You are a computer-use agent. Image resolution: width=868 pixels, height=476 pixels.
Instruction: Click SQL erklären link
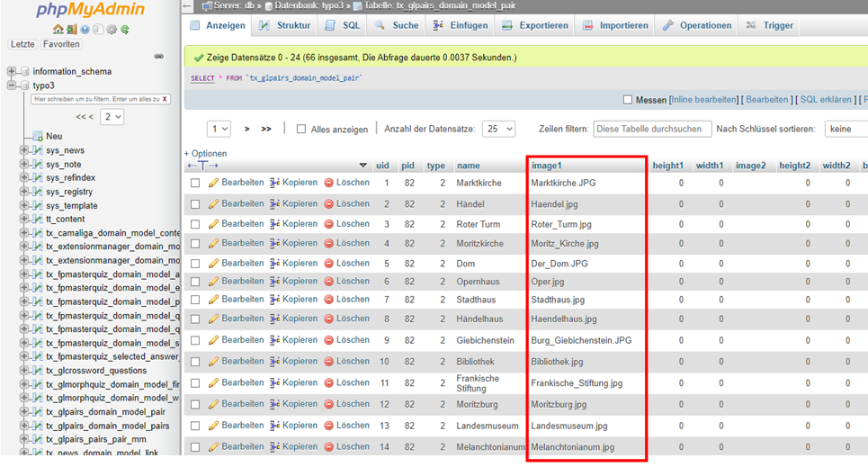pos(826,100)
